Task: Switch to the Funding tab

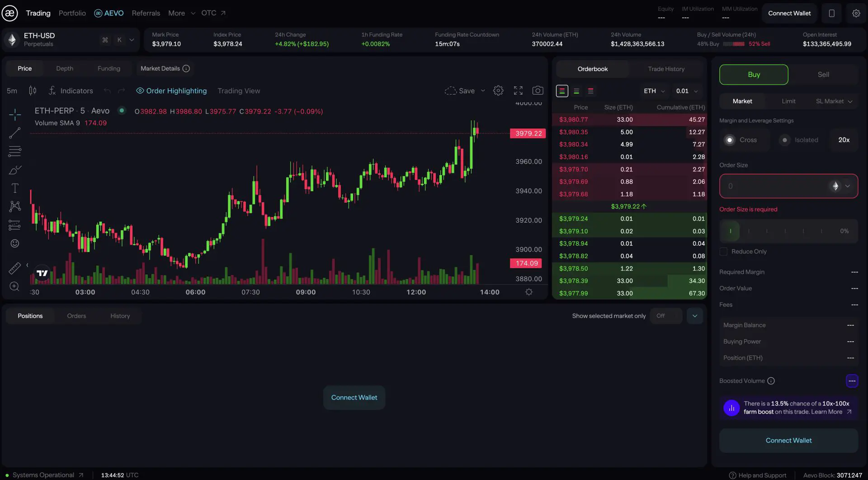Action: coord(109,69)
